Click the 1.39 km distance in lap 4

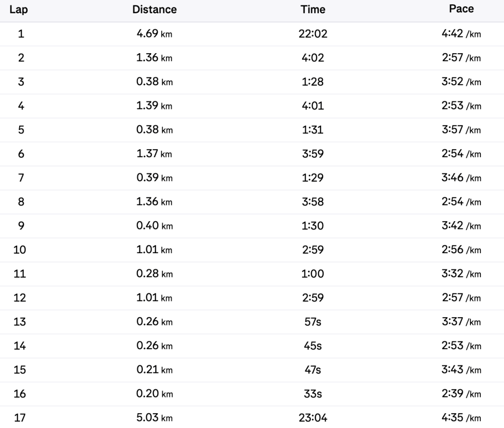click(155, 106)
